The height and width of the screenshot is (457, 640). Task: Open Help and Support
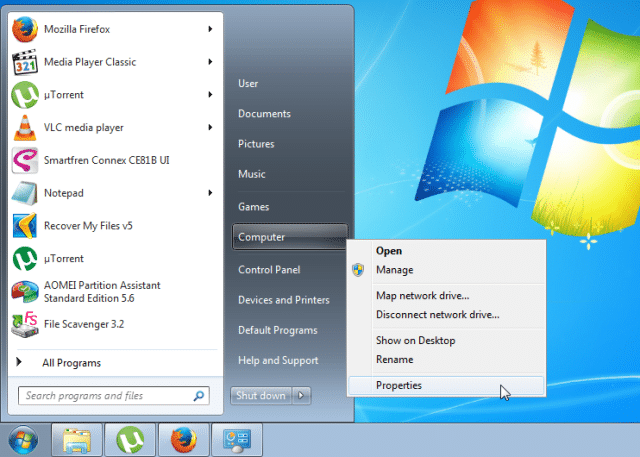278,360
